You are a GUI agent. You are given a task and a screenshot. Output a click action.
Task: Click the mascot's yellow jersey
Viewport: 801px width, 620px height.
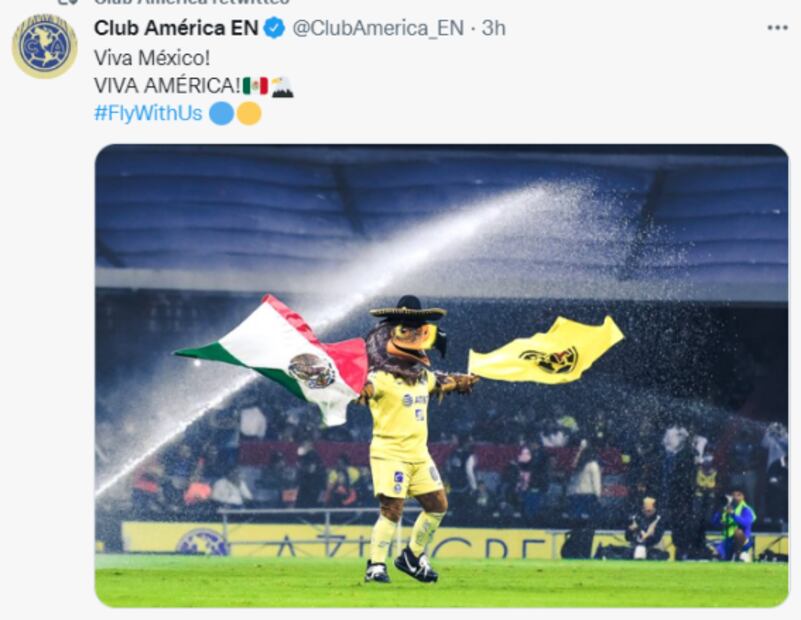coord(401,415)
